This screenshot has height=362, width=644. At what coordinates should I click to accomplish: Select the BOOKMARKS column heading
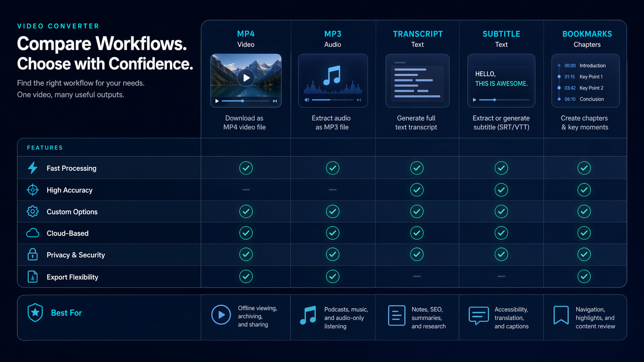click(587, 34)
